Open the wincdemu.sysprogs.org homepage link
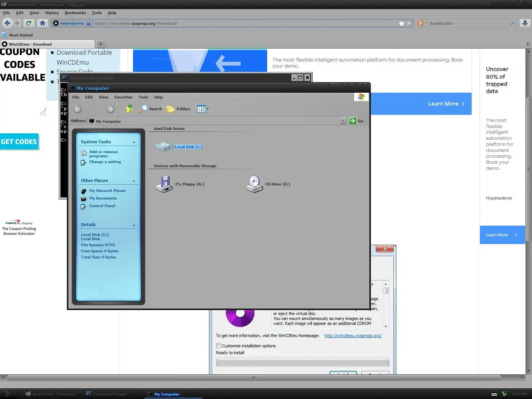 (353, 336)
